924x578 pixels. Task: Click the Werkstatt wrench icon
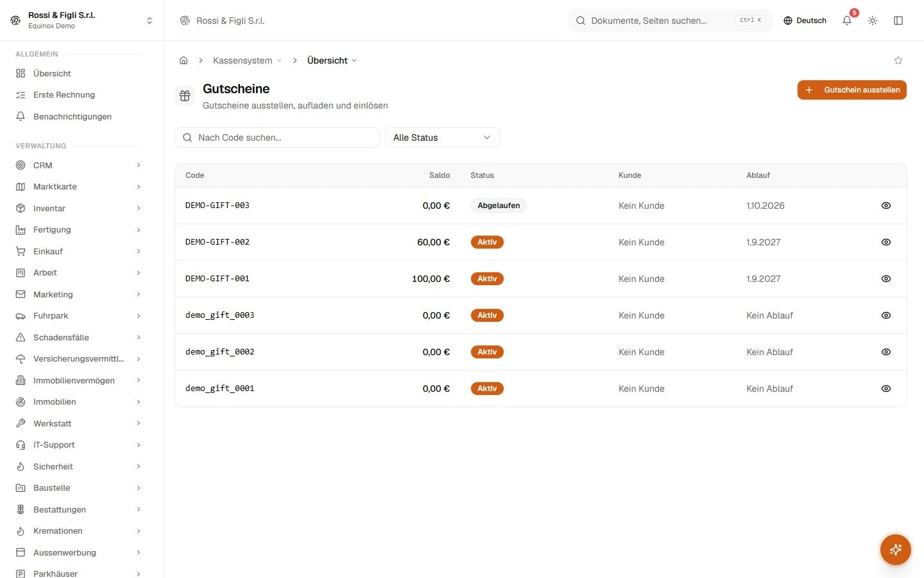pyautogui.click(x=21, y=423)
